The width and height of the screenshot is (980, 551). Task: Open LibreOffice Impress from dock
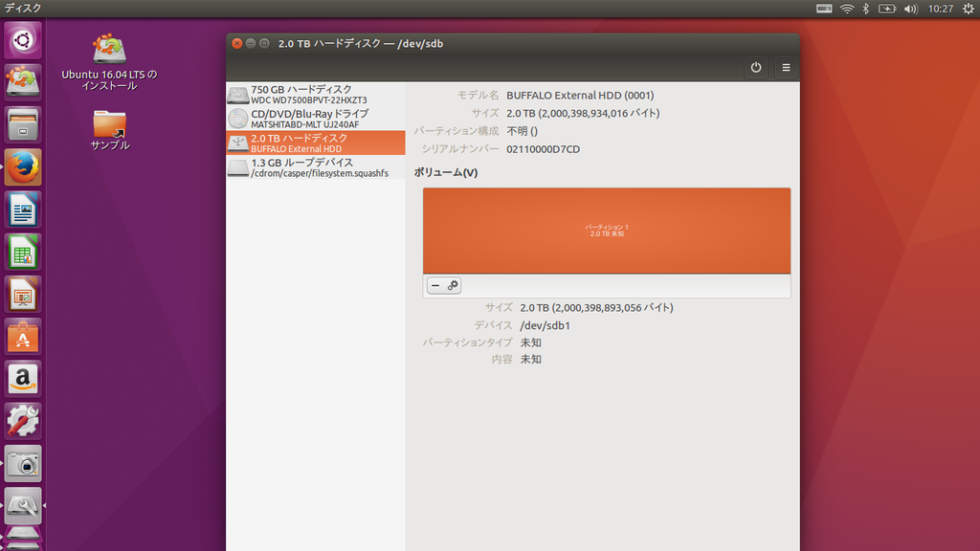click(x=23, y=295)
